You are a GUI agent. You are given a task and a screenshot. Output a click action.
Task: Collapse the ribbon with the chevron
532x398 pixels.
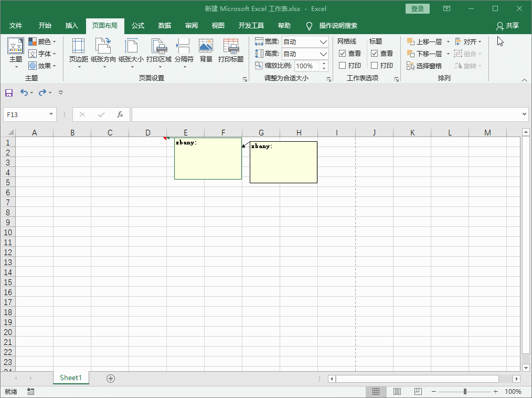point(524,80)
